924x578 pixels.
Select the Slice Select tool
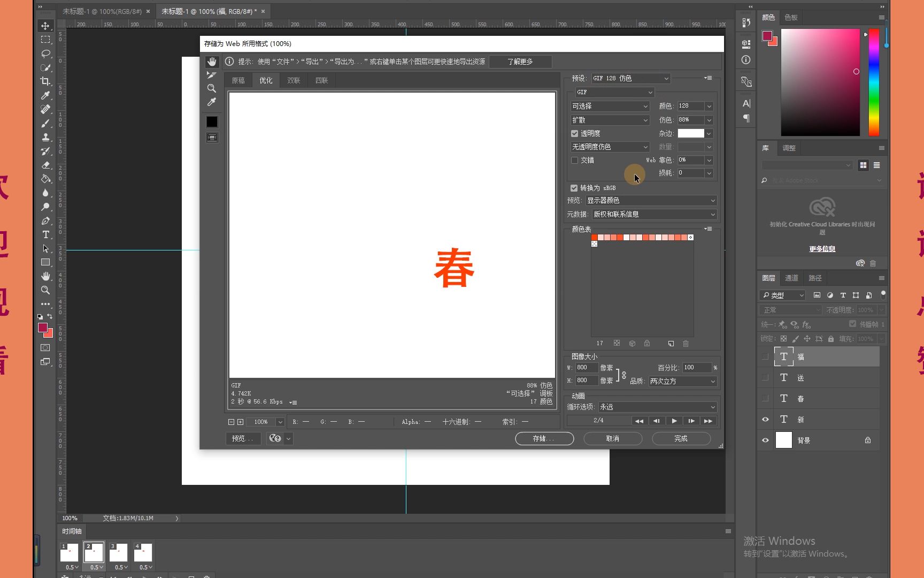(212, 75)
